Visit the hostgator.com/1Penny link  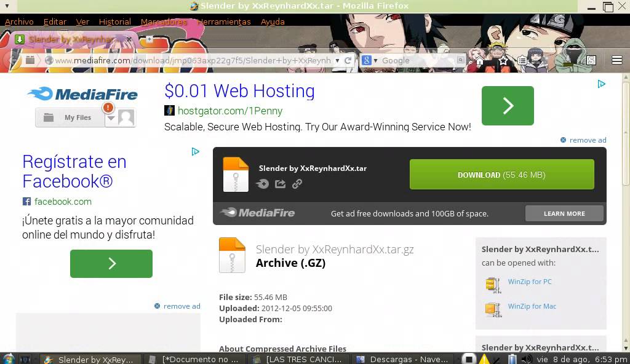(x=230, y=111)
